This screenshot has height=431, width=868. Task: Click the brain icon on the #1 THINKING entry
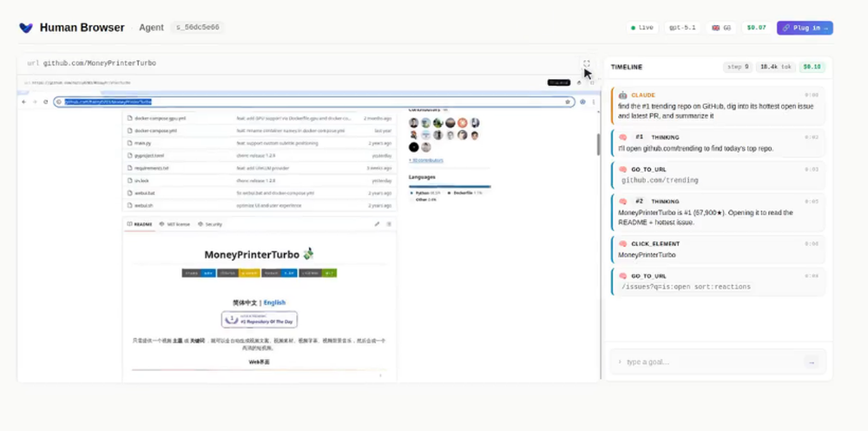pyautogui.click(x=622, y=137)
